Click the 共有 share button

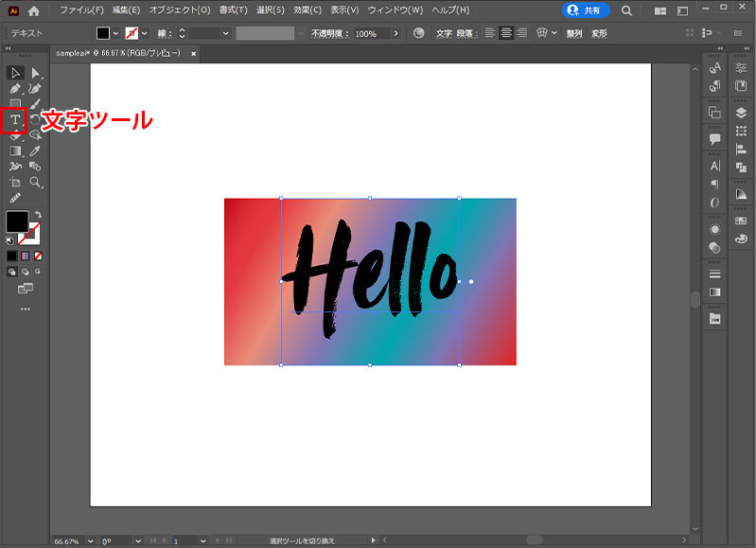tap(586, 10)
